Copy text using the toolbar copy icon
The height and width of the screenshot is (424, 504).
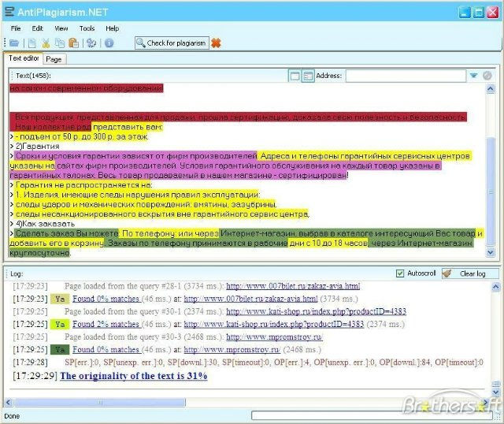point(60,43)
